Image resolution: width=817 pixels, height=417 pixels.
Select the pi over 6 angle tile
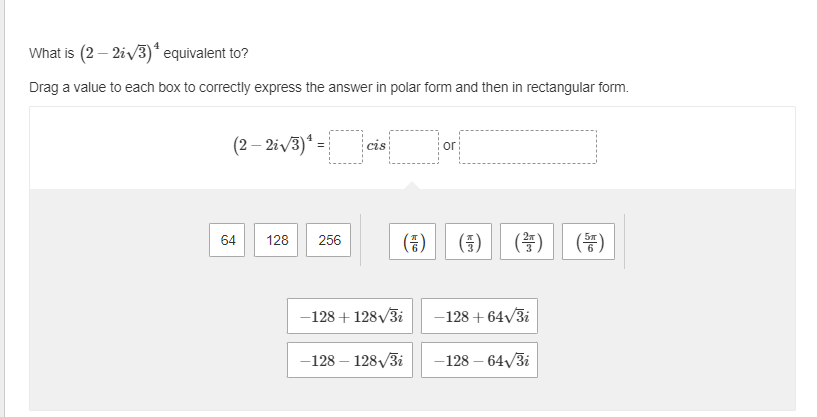pos(414,241)
